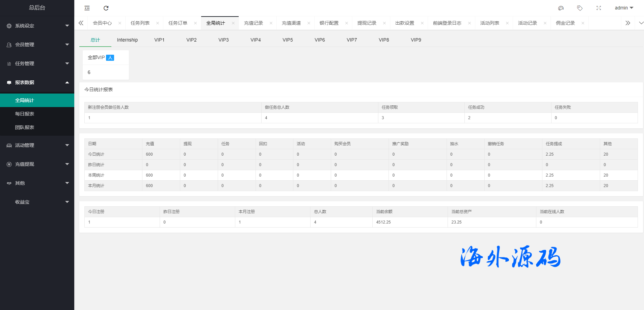Open the theme palette icon
This screenshot has width=644, height=310.
click(561, 8)
